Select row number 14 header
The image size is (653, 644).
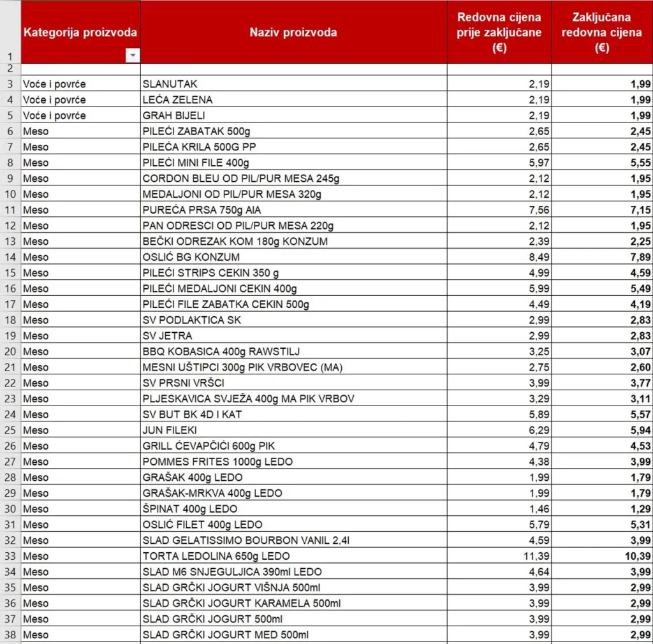[10, 257]
